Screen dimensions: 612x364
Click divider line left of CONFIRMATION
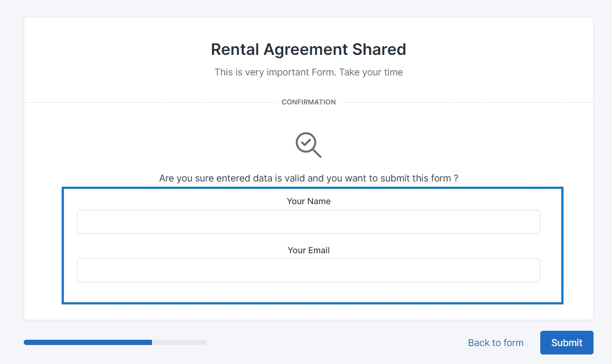pos(148,102)
